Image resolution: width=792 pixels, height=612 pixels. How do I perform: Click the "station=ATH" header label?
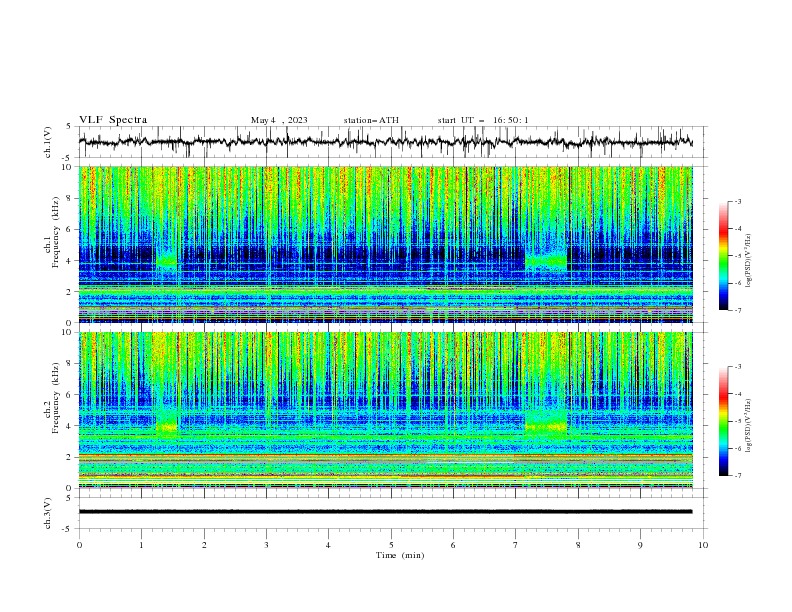[x=371, y=120]
